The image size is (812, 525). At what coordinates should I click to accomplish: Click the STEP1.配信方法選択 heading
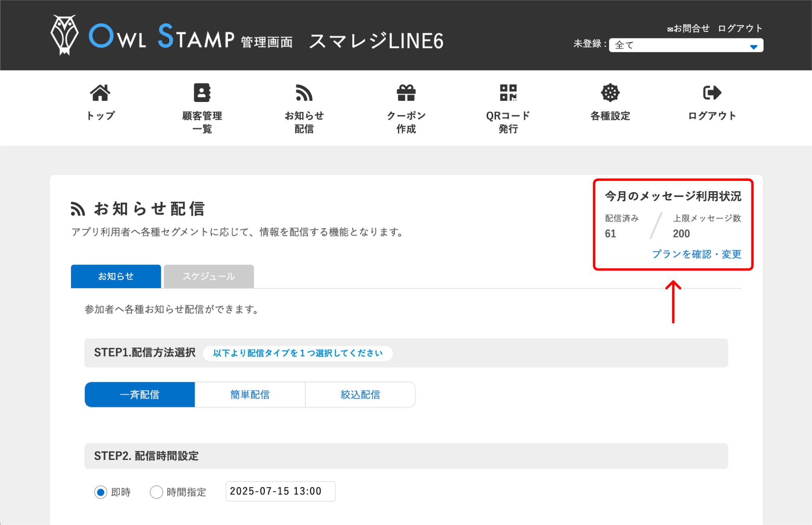click(x=145, y=353)
